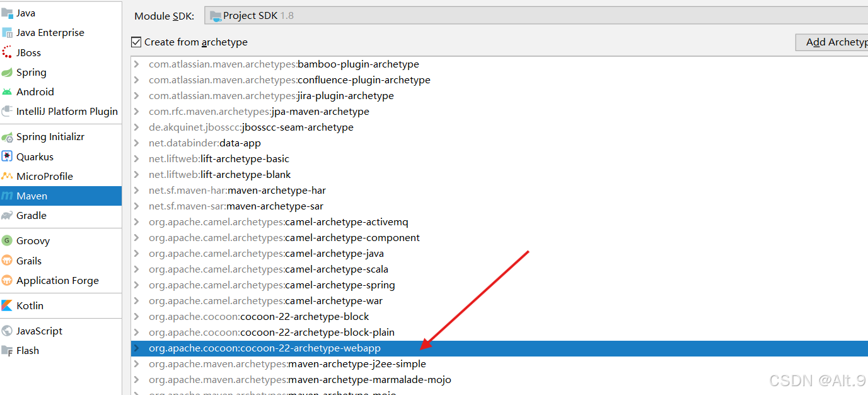Screen dimensions: 868x395
Task: Open the Module SDK dropdown
Action: (x=536, y=16)
